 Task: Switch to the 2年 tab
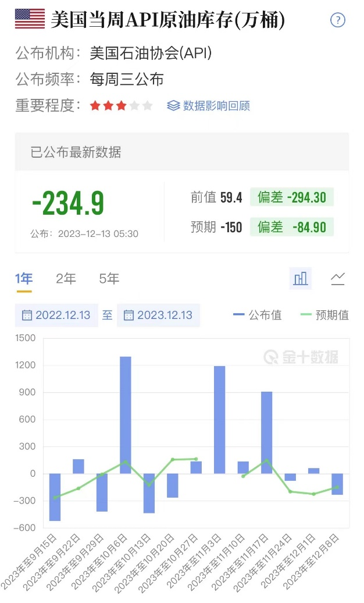pos(66,278)
